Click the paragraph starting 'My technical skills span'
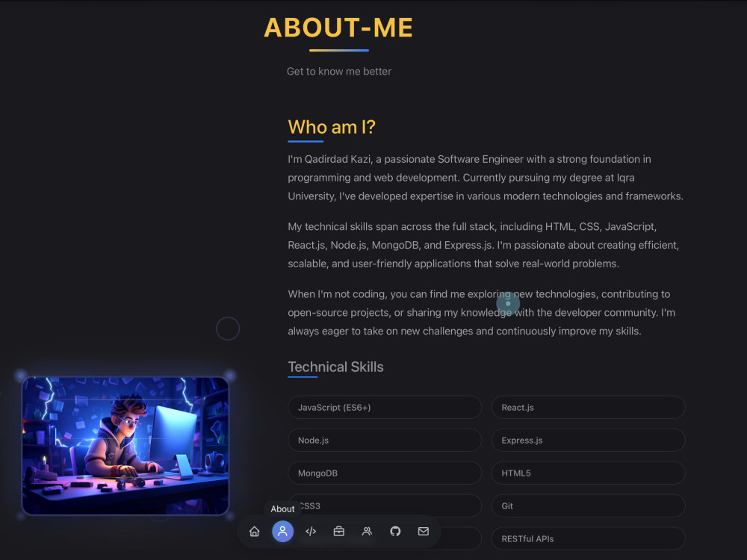This screenshot has height=560, width=747. click(x=483, y=245)
